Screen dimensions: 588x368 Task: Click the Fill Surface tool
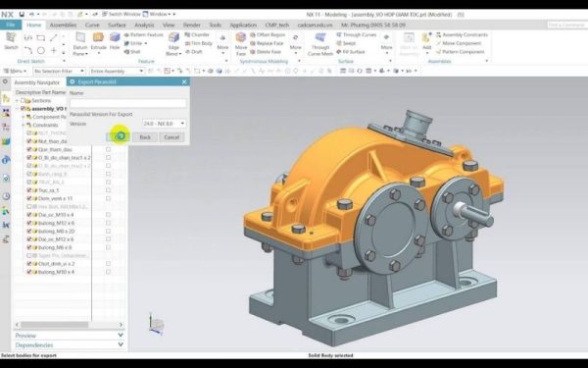point(351,52)
